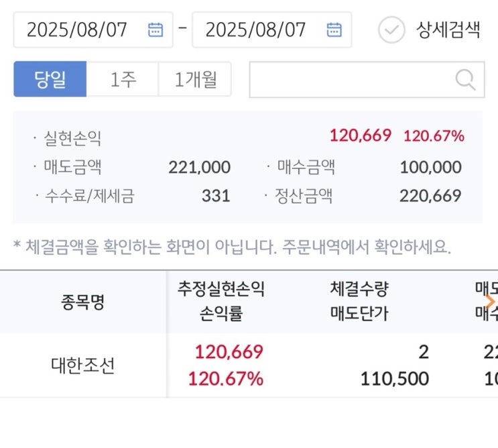This screenshot has height=448, width=498.
Task: Select the 당일 period tab
Action: click(x=50, y=80)
